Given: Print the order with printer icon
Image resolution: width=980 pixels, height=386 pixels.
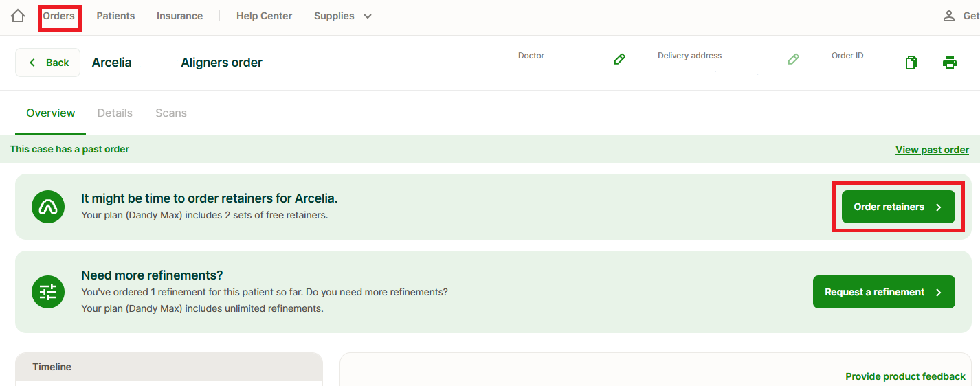Looking at the screenshot, I should tap(949, 63).
